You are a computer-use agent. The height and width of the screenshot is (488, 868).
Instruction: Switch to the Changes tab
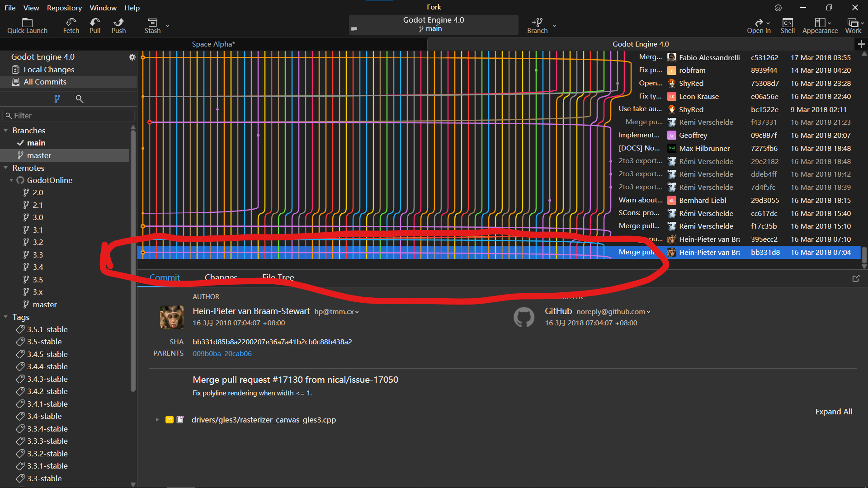[221, 277]
